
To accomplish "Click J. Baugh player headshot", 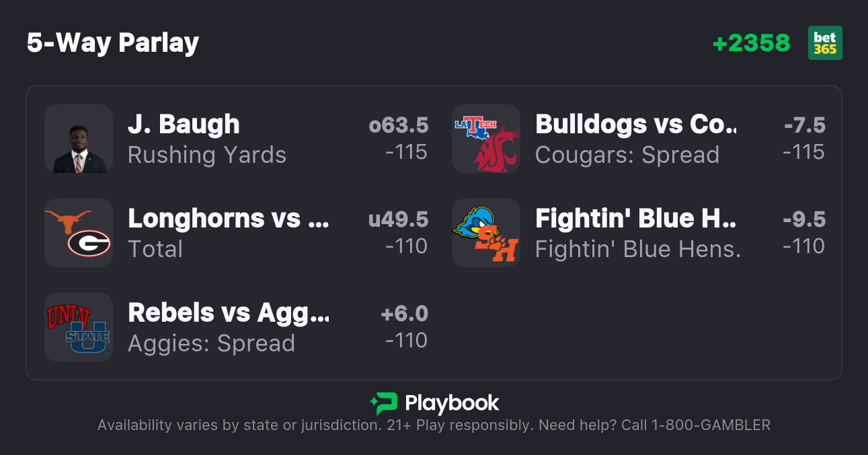I will coord(79,139).
